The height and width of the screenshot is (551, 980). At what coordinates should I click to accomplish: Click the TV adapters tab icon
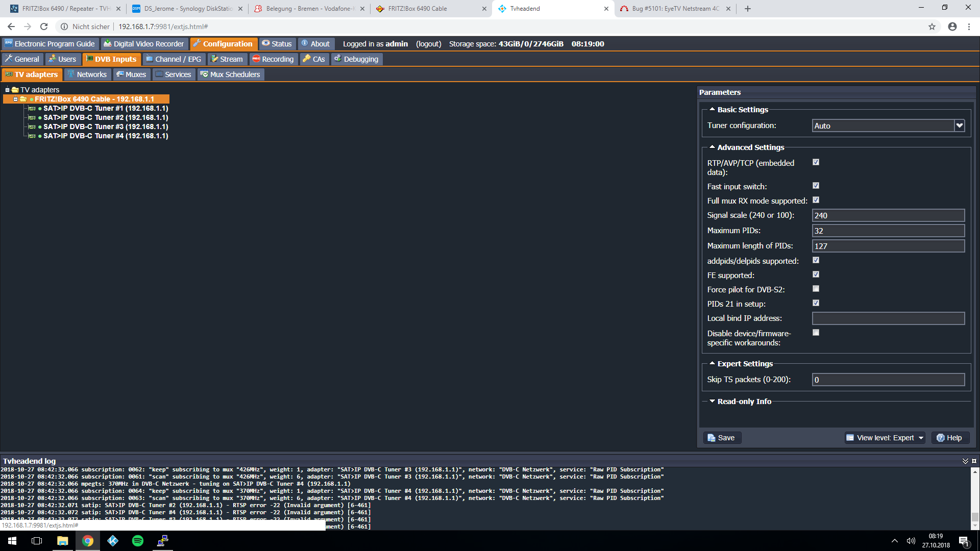tap(9, 74)
